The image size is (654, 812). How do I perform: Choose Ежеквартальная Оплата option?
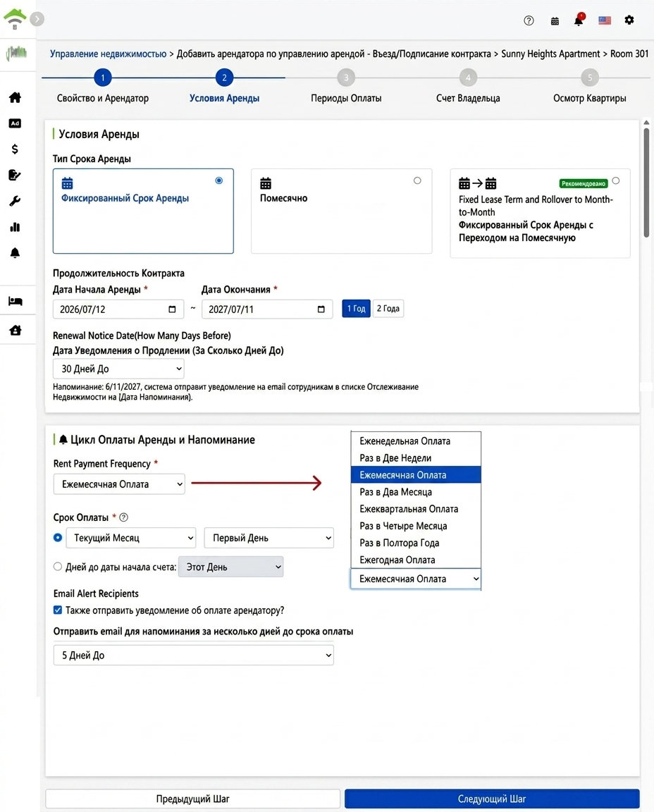[416, 509]
